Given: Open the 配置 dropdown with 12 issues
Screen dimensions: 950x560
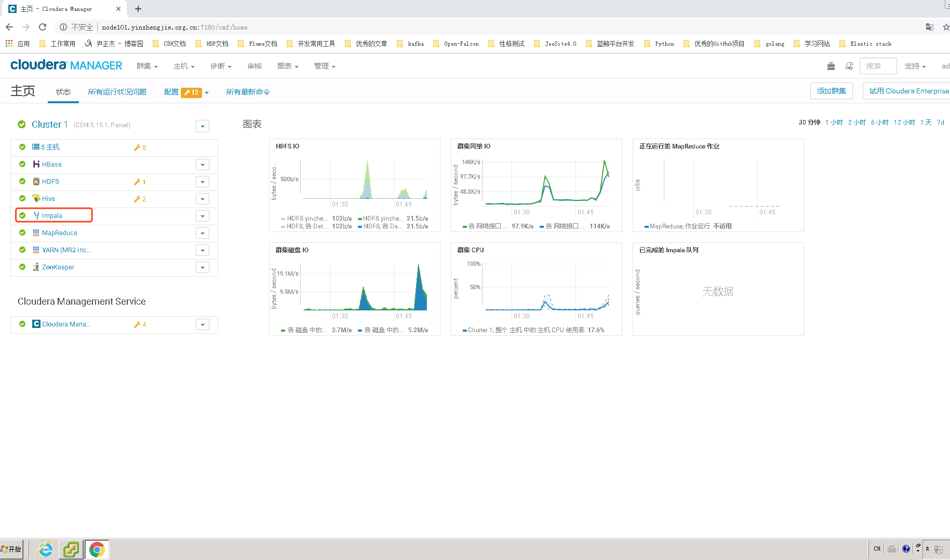Looking at the screenshot, I should [x=186, y=92].
